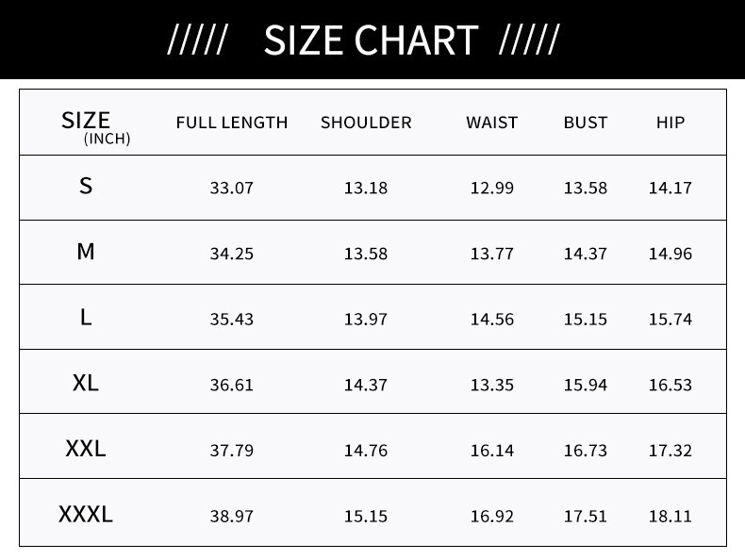The width and height of the screenshot is (745, 560).
Task: Click full length value 33.07
Action: [x=232, y=188]
